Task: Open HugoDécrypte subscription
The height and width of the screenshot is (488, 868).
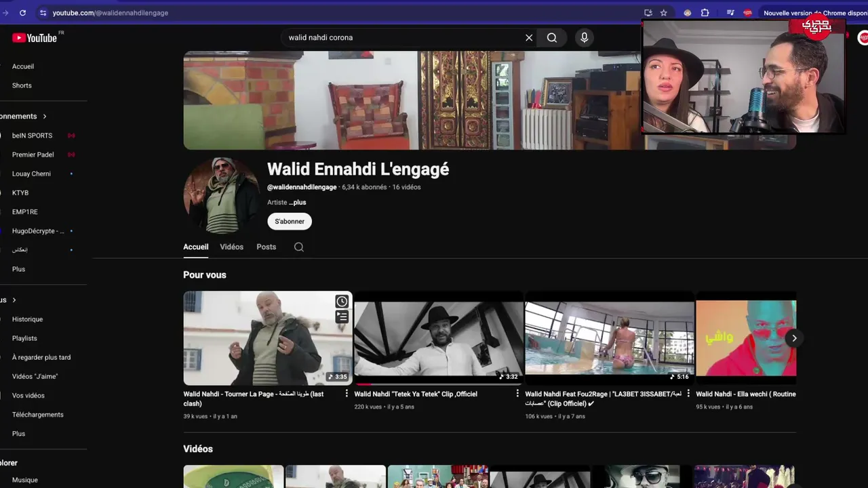Action: (x=38, y=231)
